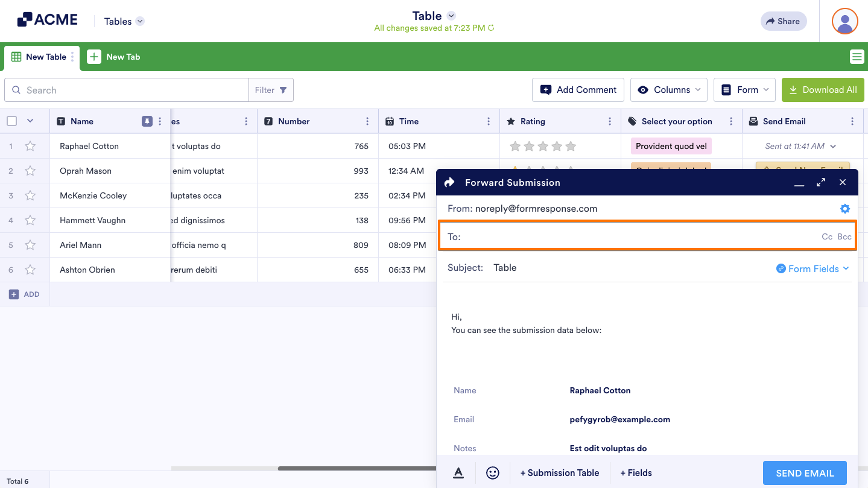Click the ADD row label

[31, 294]
